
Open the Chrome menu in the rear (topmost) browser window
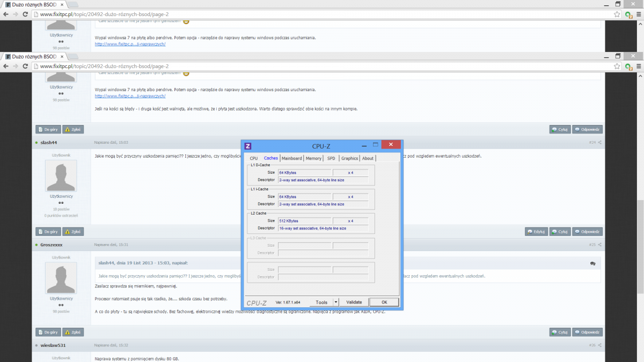(x=638, y=14)
